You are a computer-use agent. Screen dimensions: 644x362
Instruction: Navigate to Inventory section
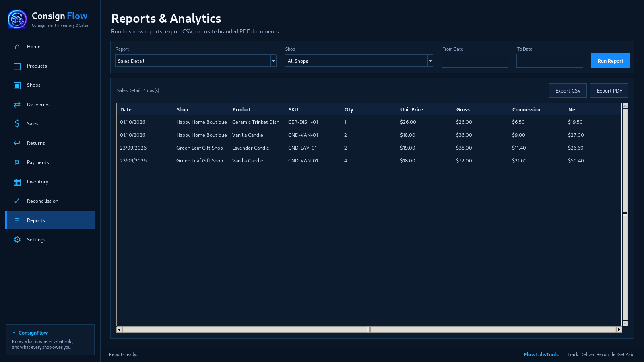point(50,182)
